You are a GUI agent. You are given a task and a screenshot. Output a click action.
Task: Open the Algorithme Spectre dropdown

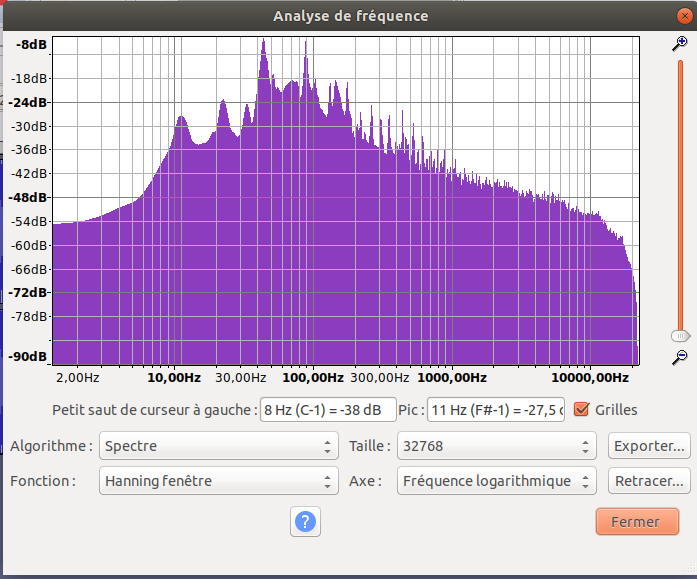pos(219,446)
